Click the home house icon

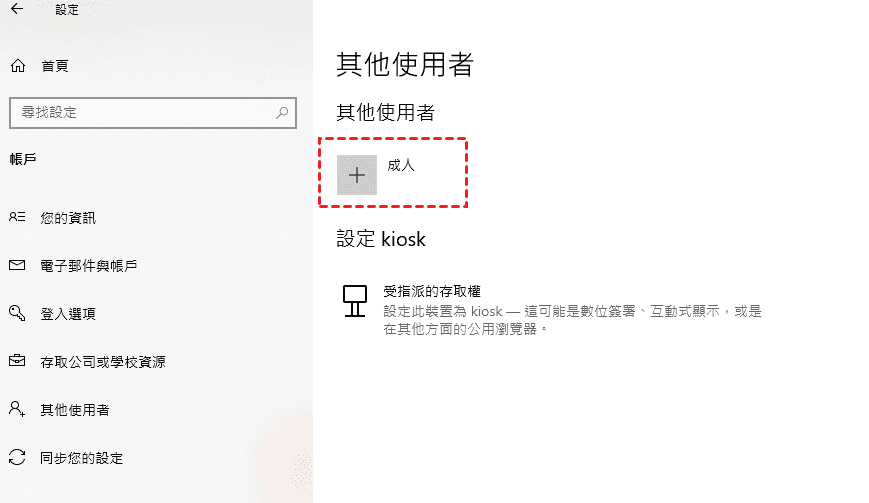[18, 66]
